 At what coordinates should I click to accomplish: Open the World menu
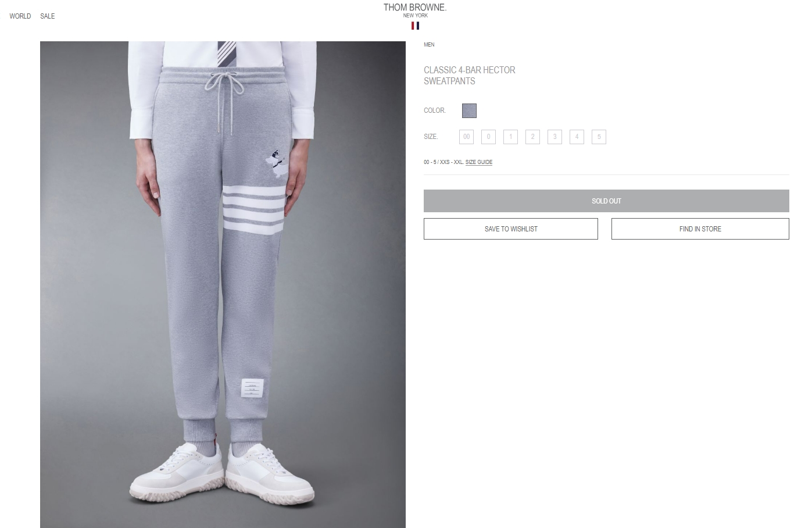pyautogui.click(x=20, y=16)
